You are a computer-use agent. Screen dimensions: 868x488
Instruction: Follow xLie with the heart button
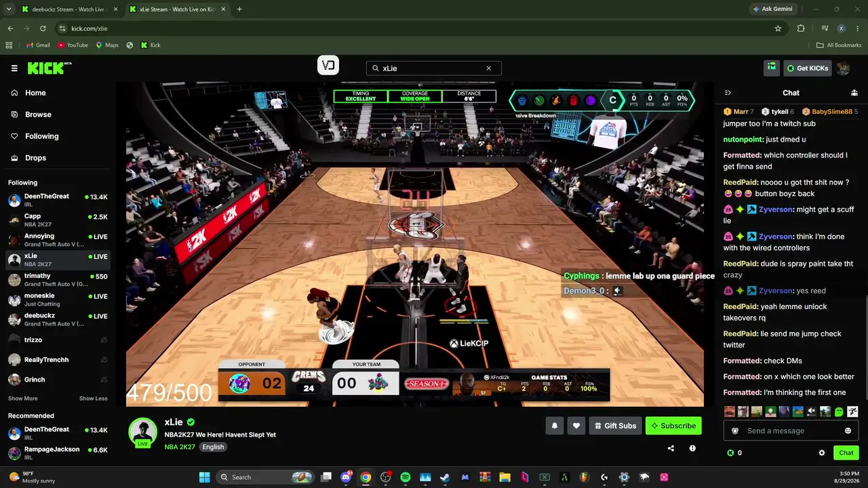click(x=576, y=426)
